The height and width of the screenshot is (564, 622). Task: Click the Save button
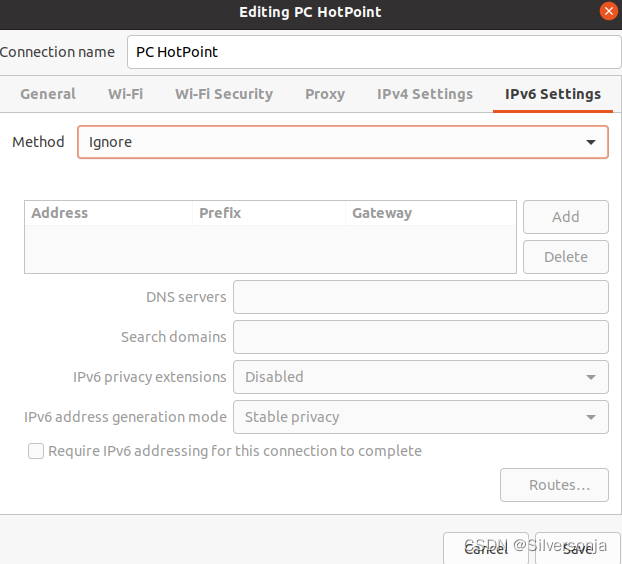[578, 549]
